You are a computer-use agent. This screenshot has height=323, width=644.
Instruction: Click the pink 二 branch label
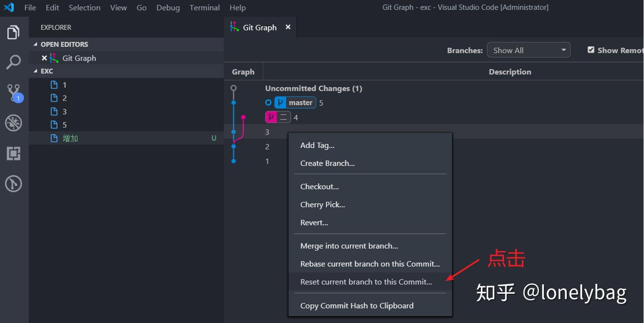pos(278,117)
